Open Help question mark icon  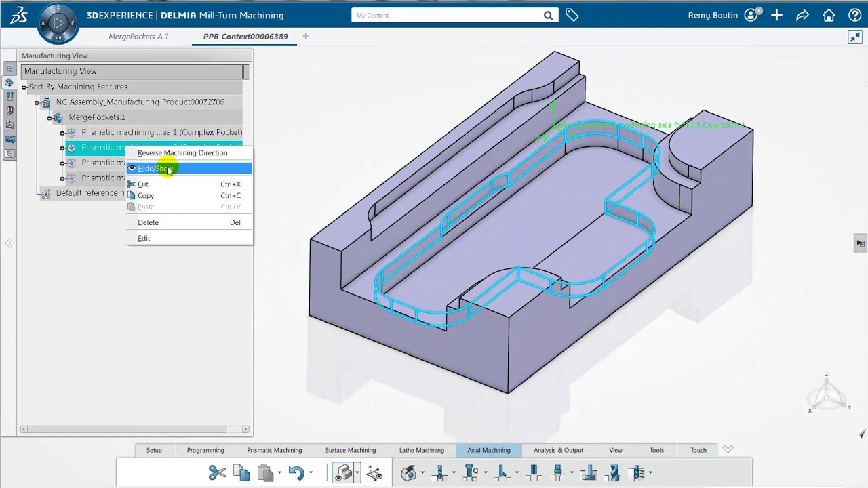[854, 15]
